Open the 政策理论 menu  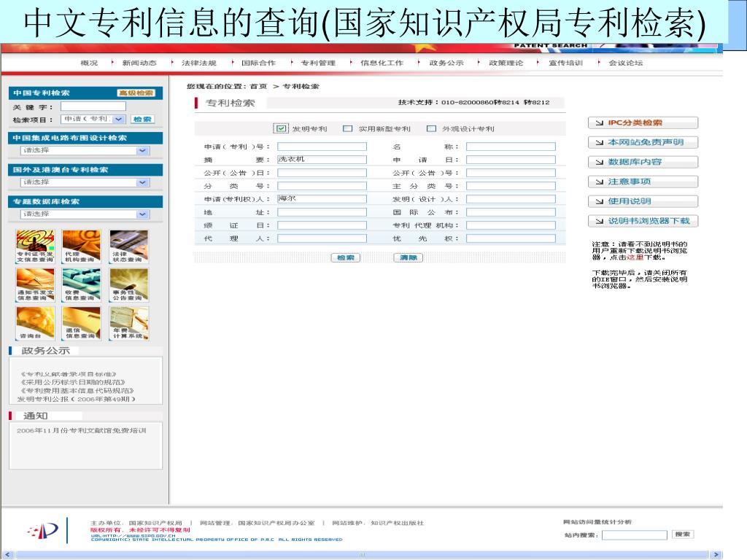pos(506,63)
